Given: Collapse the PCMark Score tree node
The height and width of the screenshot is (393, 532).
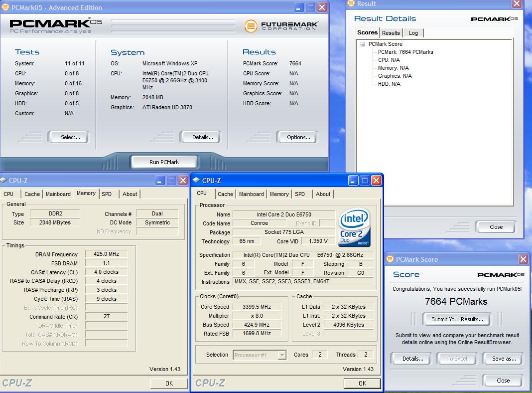Looking at the screenshot, I should tap(363, 44).
